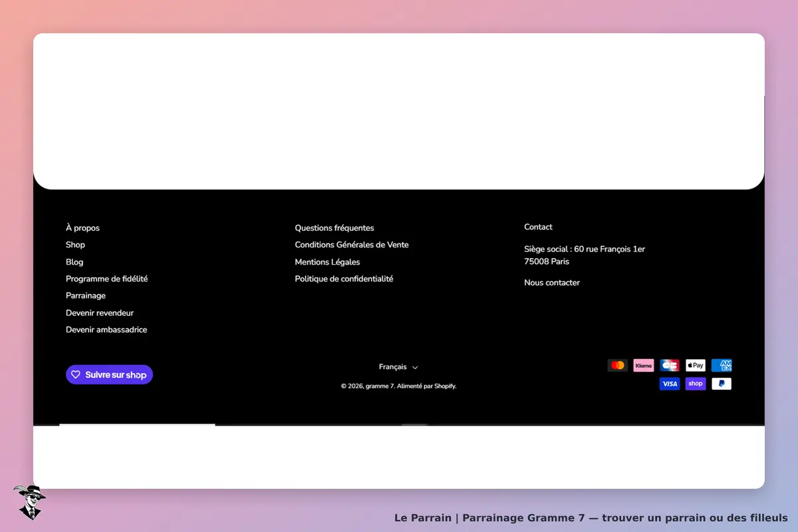
Task: Open Programme de fidélité page
Action: [106, 279]
